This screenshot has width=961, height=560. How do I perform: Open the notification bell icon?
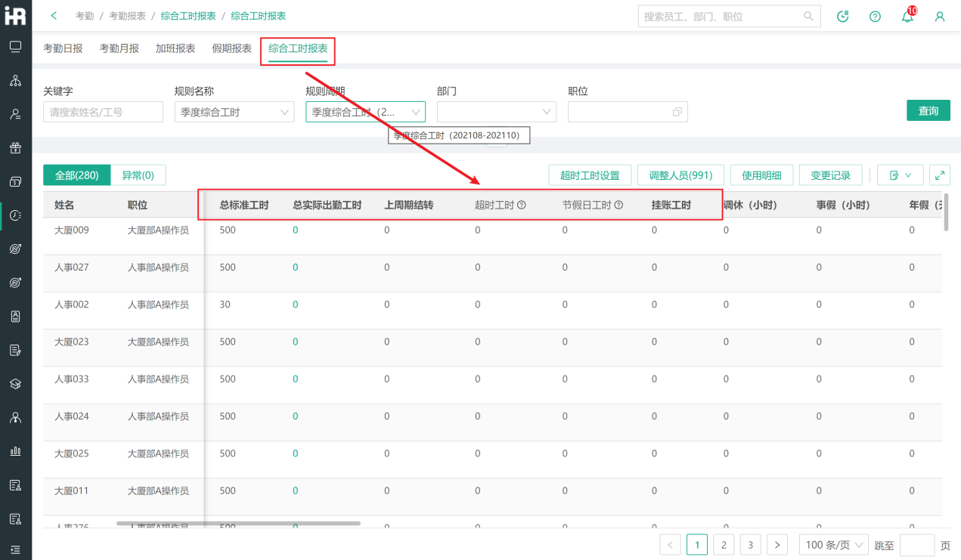click(x=907, y=17)
